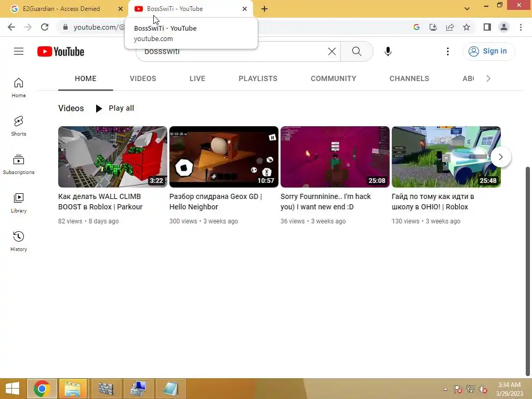Screen dimensions: 532x399
Task: Share this page using the share icon
Action: coord(450,27)
